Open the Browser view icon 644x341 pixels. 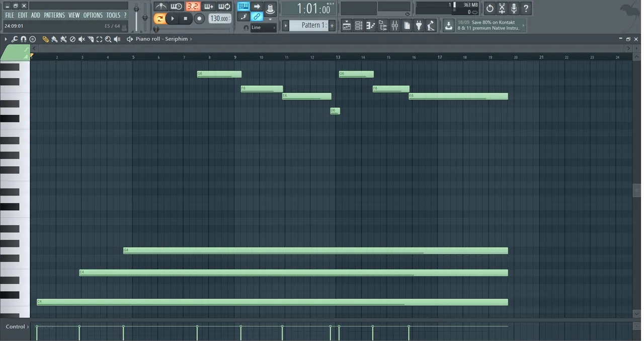383,25
